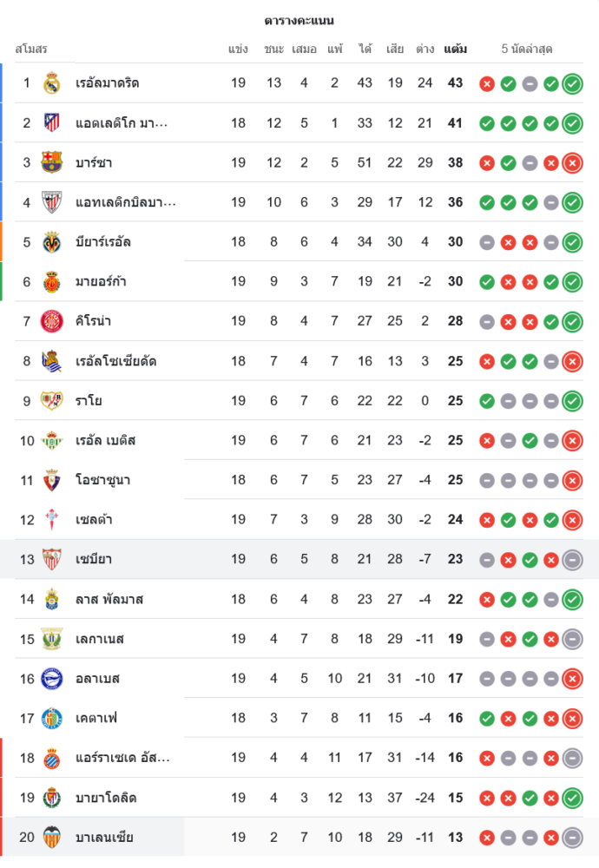Open the บาร์ซา team link

click(94, 162)
